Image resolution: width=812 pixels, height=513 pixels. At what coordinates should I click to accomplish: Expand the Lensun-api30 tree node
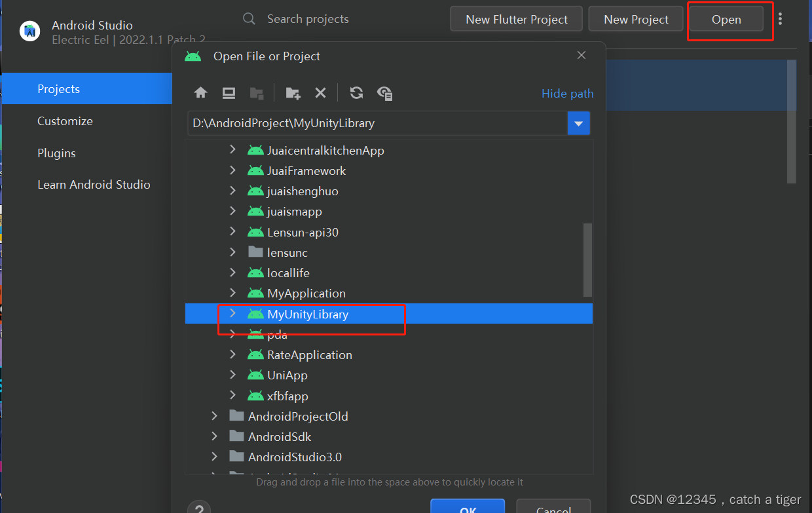click(232, 232)
